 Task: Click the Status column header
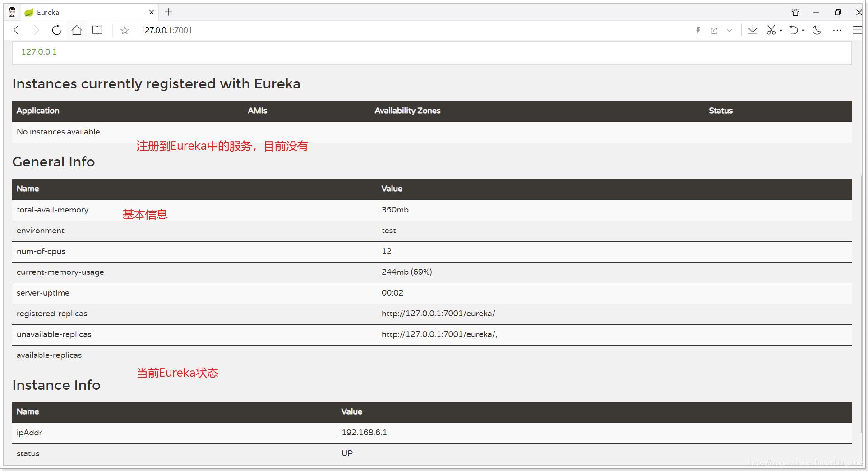(720, 111)
